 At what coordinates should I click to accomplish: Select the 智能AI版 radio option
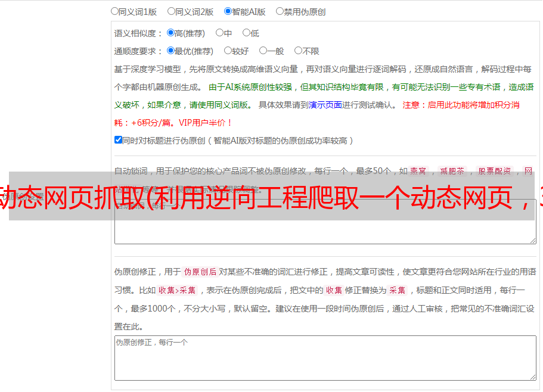click(228, 11)
